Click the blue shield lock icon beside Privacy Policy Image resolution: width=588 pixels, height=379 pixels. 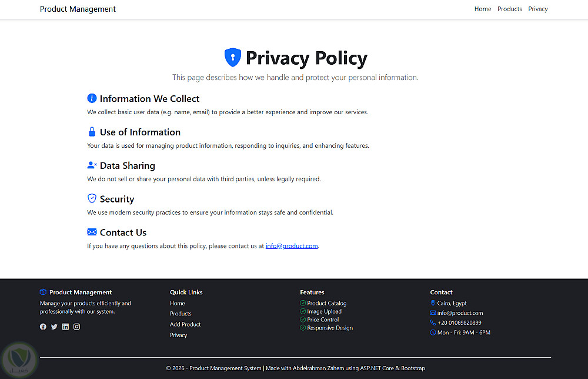(233, 58)
